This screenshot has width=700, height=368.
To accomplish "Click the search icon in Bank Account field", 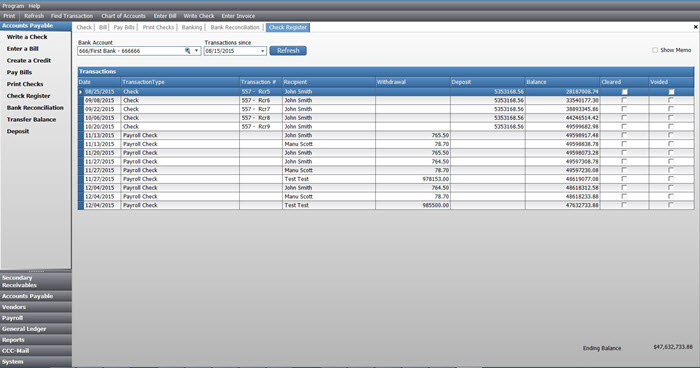I will 188,51.
